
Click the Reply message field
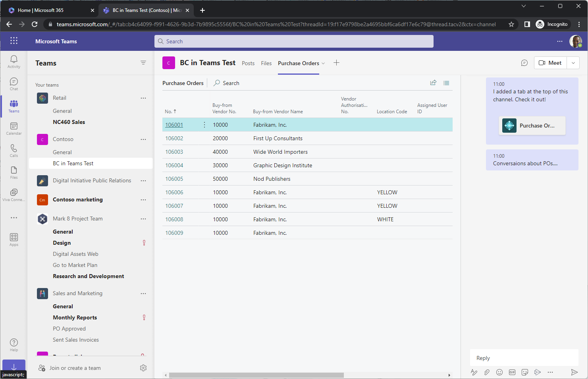524,358
